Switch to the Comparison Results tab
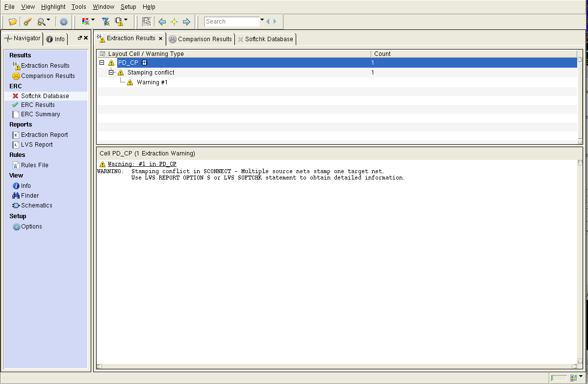 [200, 39]
